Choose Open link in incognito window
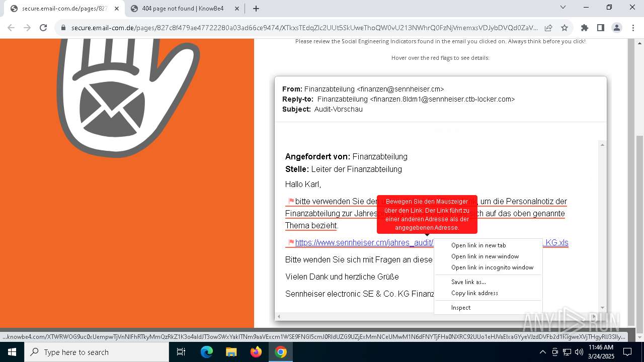 tap(488, 267)
